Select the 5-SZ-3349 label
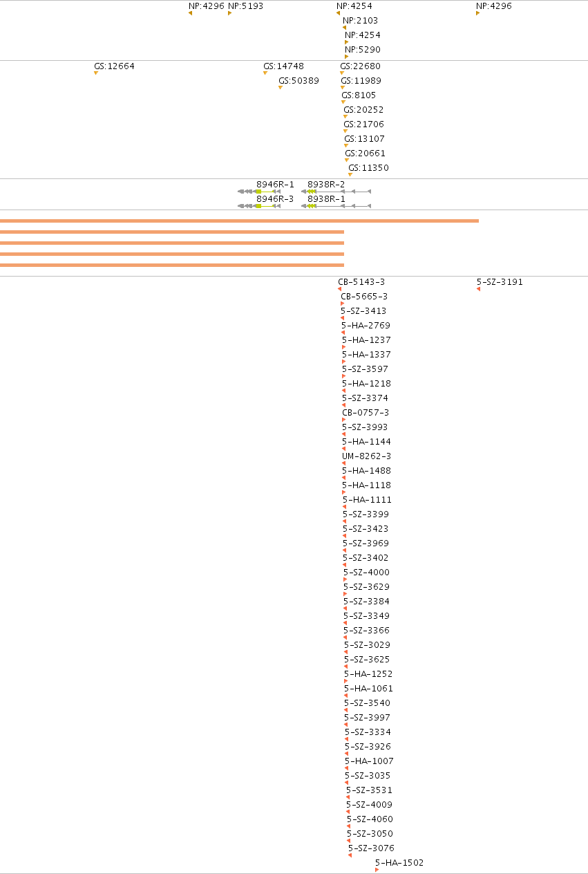 point(366,616)
